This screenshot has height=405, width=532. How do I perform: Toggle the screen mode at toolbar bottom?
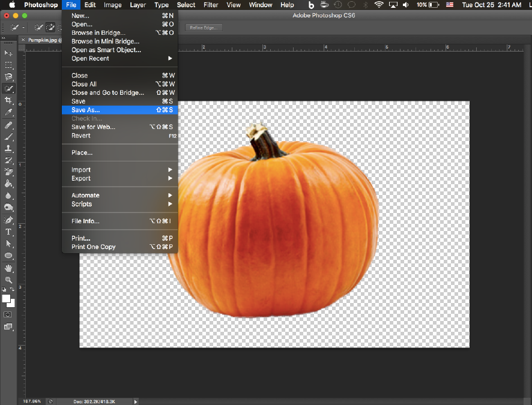click(x=8, y=328)
